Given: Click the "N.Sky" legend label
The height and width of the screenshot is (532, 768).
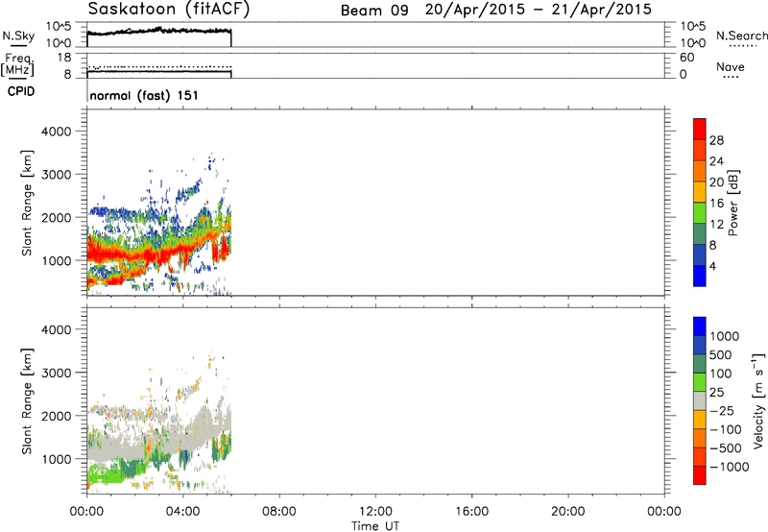Looking at the screenshot, I should coord(18,36).
